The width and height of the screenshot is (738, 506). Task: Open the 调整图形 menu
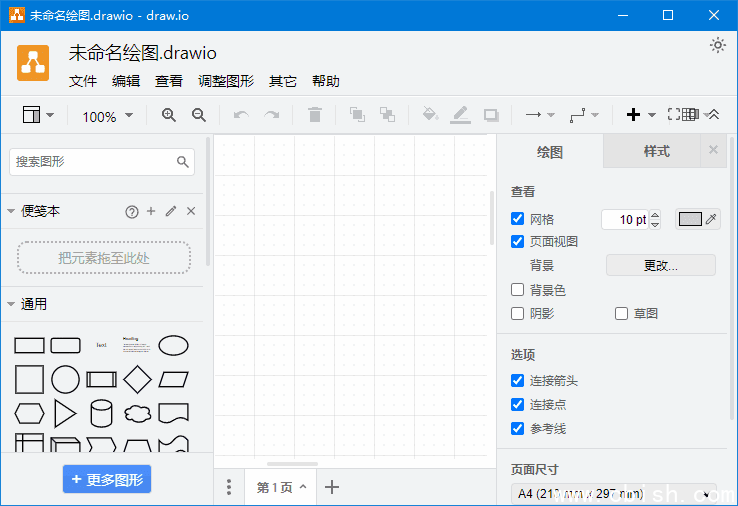tap(226, 81)
